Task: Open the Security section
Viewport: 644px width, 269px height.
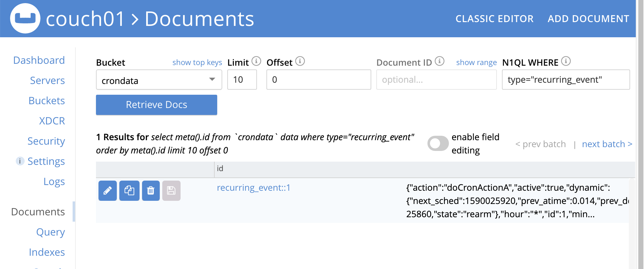Action: pyautogui.click(x=46, y=141)
